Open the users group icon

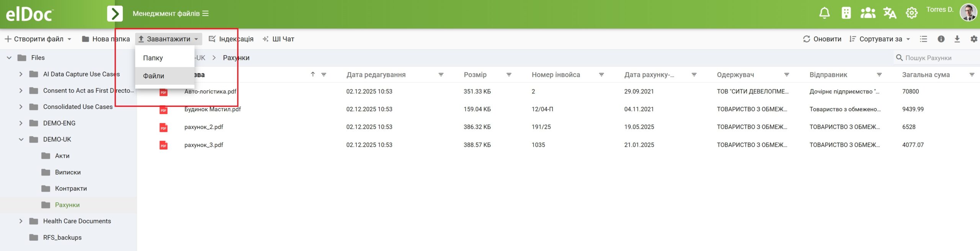tap(868, 13)
